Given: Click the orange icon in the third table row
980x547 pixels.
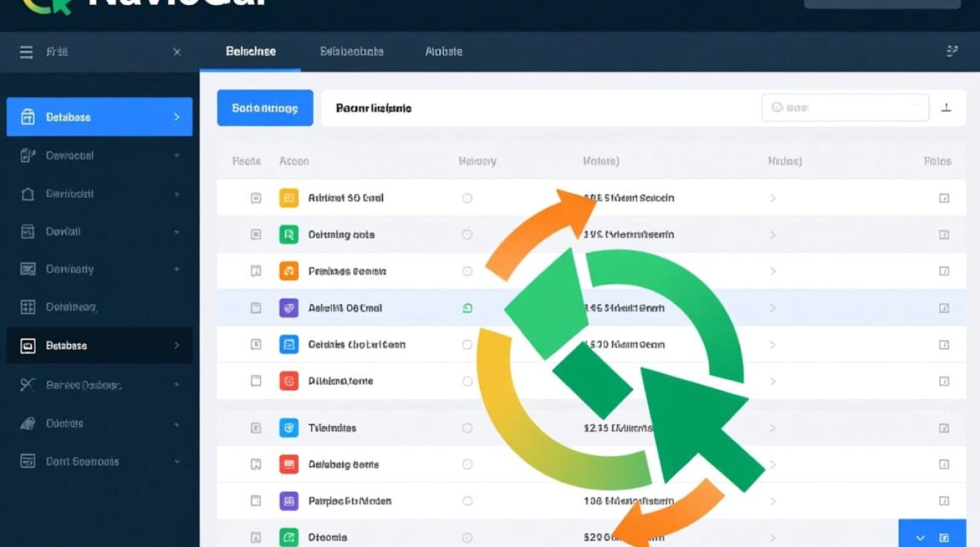Looking at the screenshot, I should pyautogui.click(x=289, y=271).
